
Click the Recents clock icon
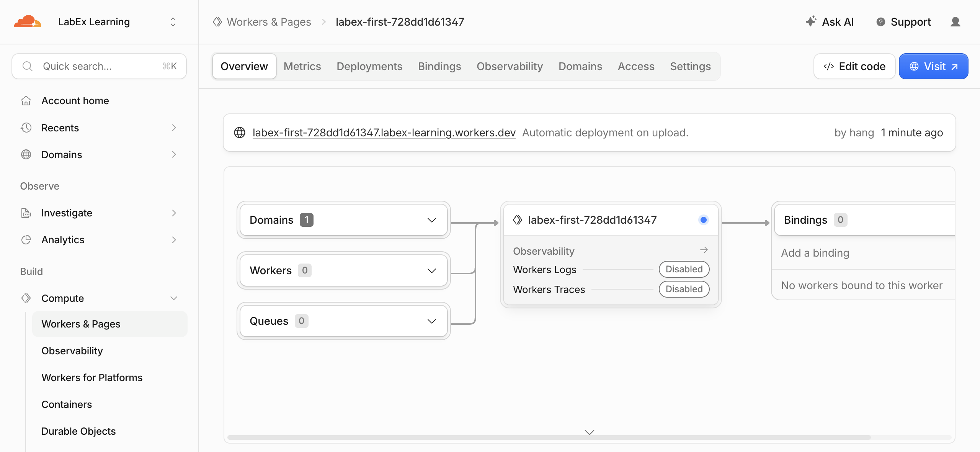pos(26,128)
